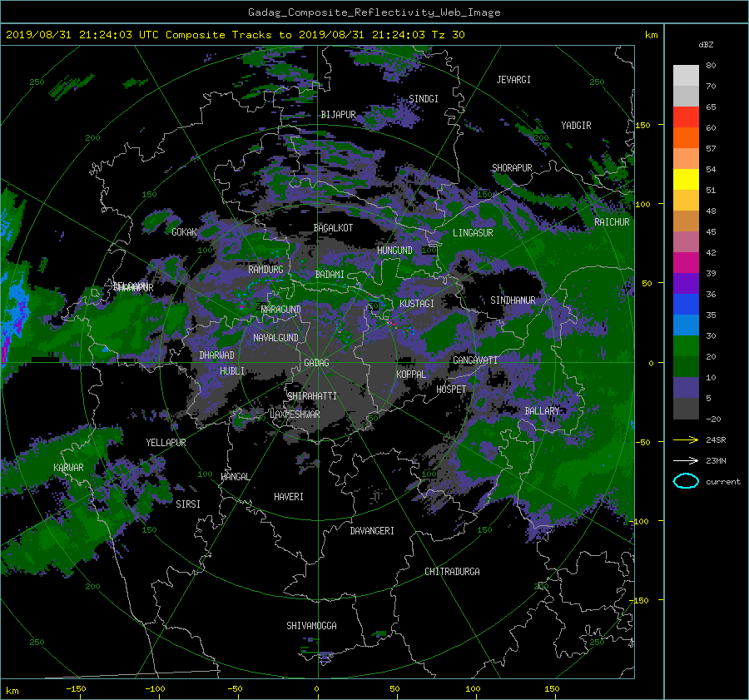
Task: Click the 'current' legend label
Action: pos(723,482)
